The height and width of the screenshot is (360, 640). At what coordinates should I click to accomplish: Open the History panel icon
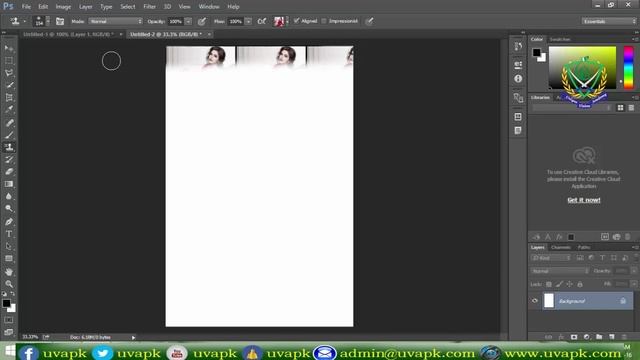tap(518, 47)
